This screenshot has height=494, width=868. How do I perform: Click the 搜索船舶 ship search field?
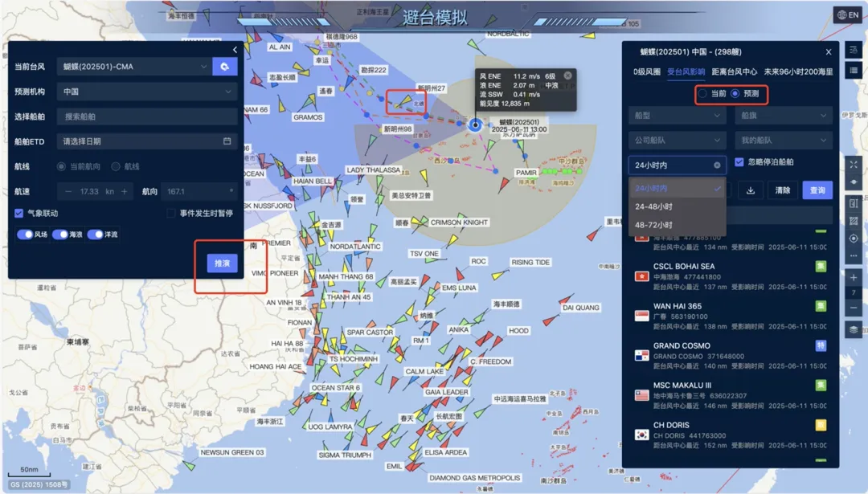pyautogui.click(x=147, y=116)
